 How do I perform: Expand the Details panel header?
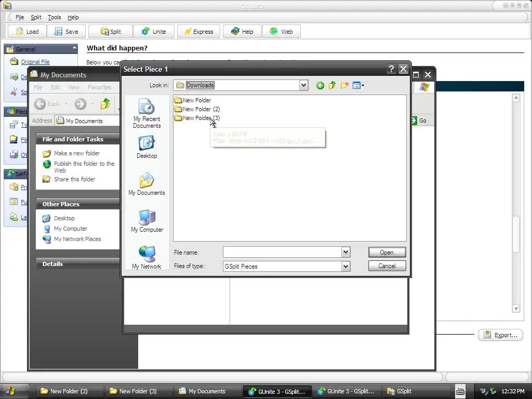point(78,263)
